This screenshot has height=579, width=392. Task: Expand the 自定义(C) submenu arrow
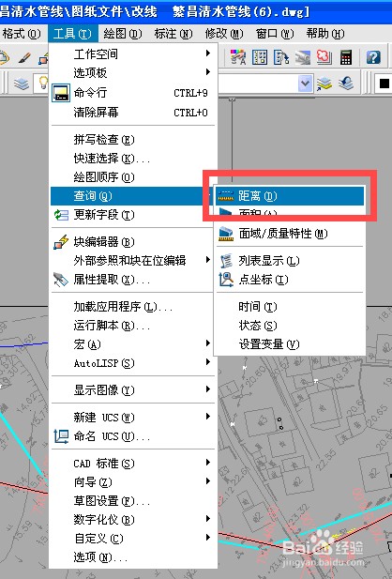(208, 537)
